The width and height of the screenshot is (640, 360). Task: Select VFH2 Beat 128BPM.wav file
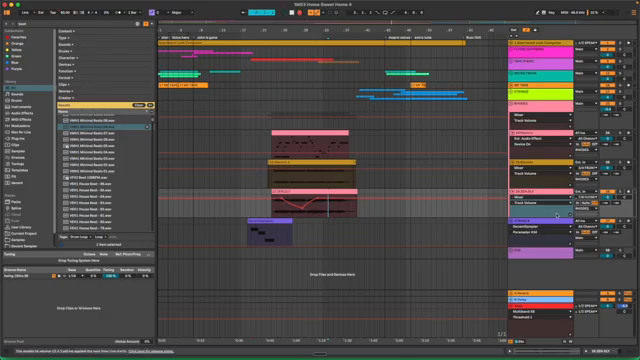tap(88, 178)
